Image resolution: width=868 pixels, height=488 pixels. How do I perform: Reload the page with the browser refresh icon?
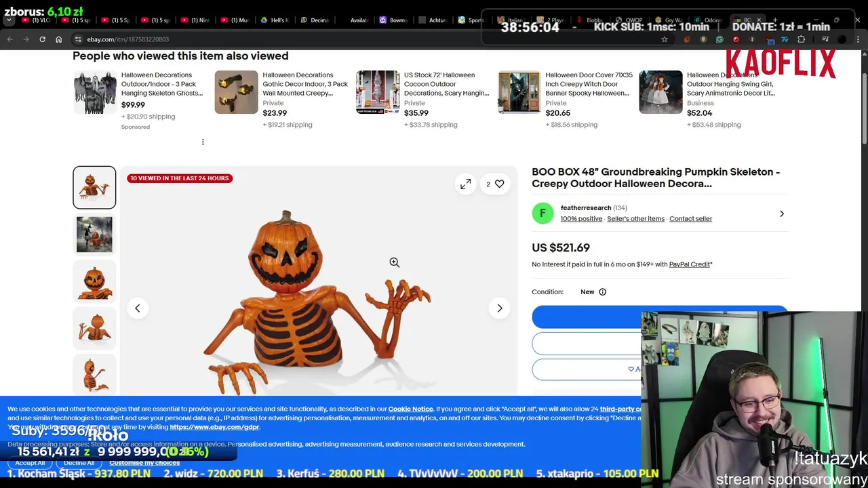pyautogui.click(x=42, y=39)
